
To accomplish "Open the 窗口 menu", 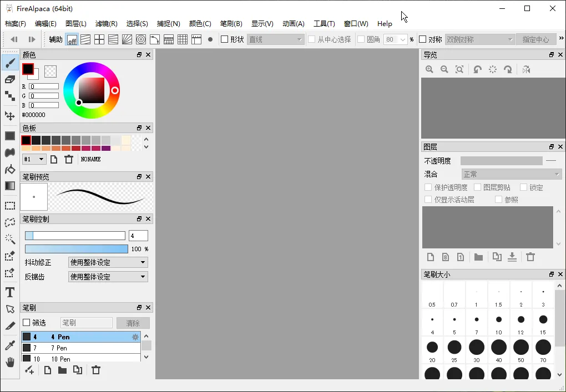I will pos(356,24).
